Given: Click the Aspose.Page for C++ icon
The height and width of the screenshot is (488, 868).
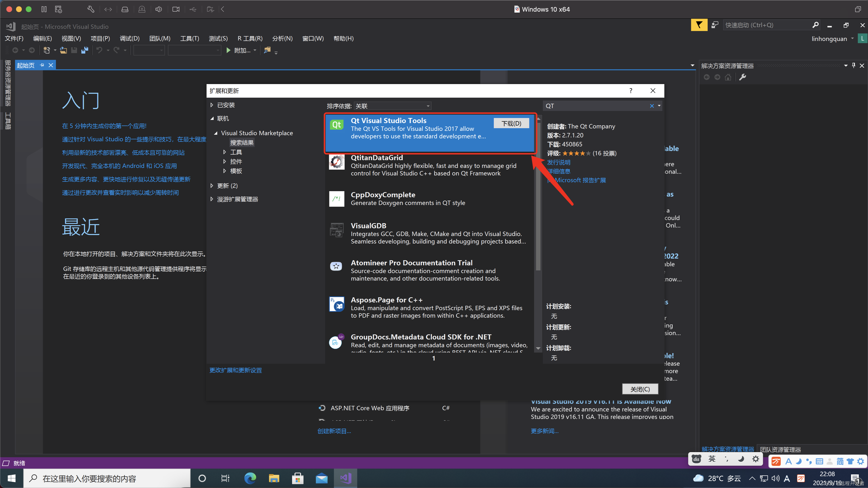Looking at the screenshot, I should pos(336,304).
